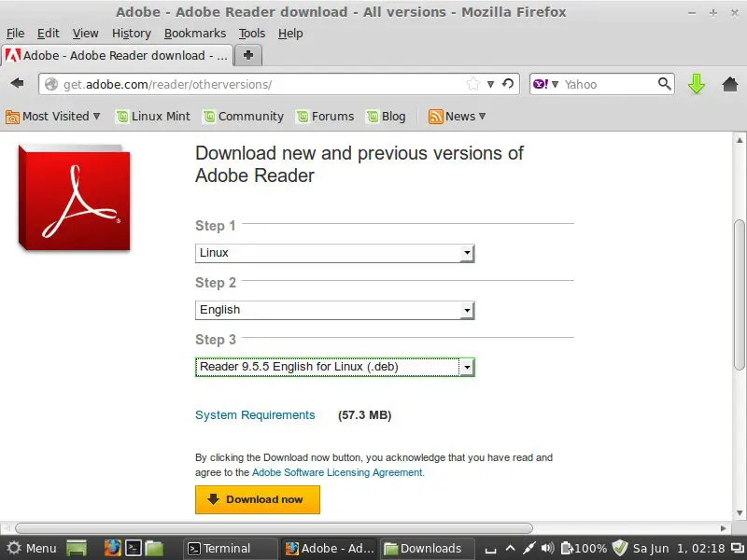Switch to the Downloads window in taskbar
The height and width of the screenshot is (560, 747).
[x=428, y=549]
